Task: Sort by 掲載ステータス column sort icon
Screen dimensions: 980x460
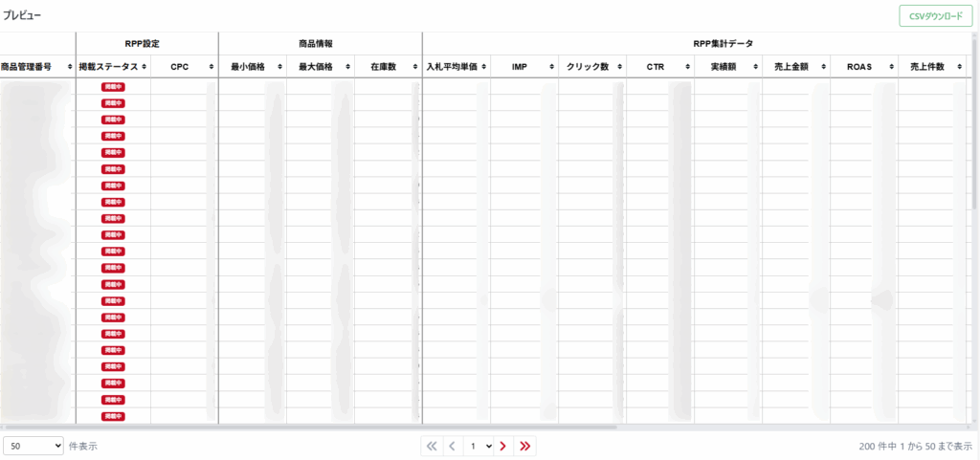Action: pos(145,67)
